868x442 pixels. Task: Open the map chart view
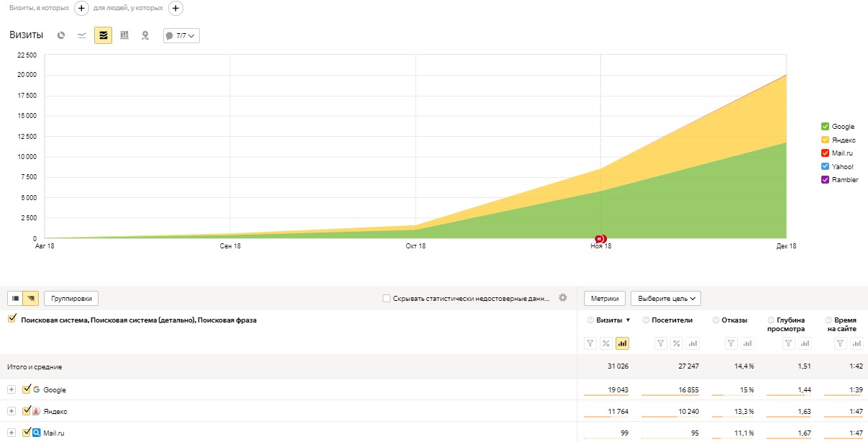point(145,35)
